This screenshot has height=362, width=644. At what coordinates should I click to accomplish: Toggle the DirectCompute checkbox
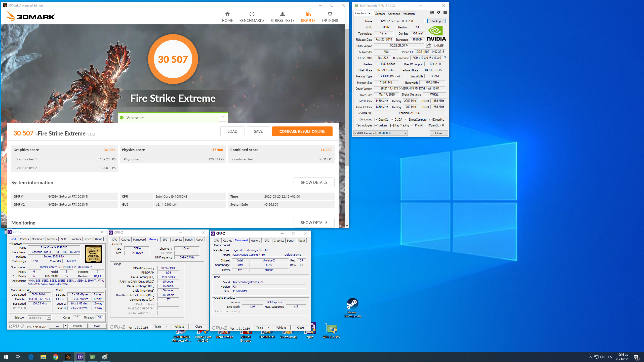[407, 119]
